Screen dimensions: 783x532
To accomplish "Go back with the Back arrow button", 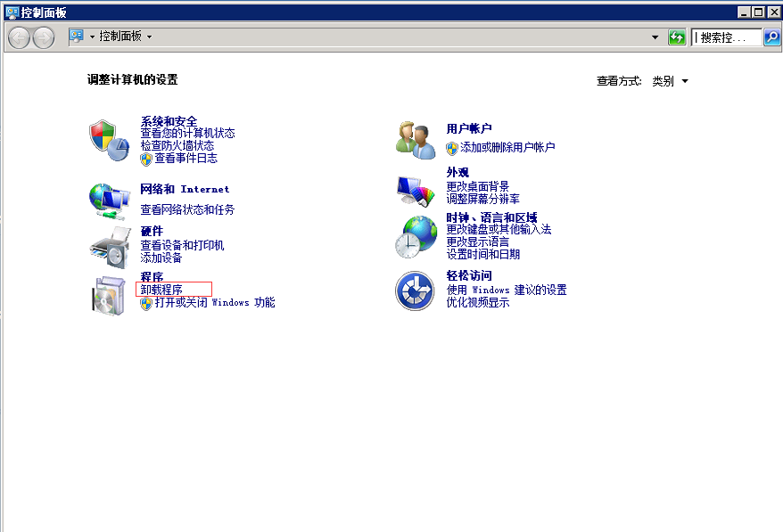I will [x=19, y=37].
